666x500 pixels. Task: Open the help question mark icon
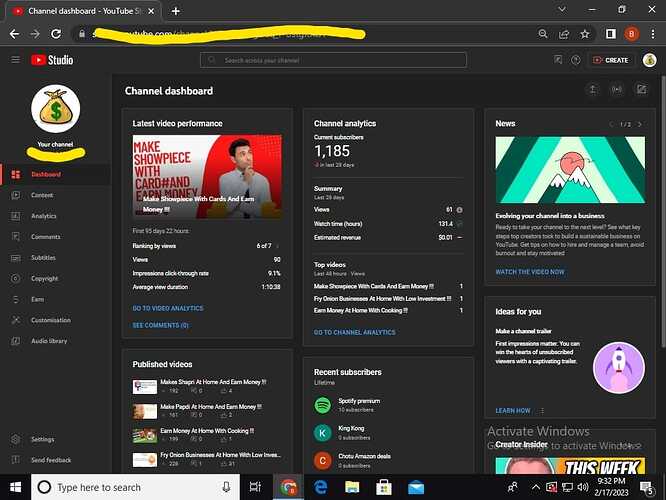click(x=576, y=60)
